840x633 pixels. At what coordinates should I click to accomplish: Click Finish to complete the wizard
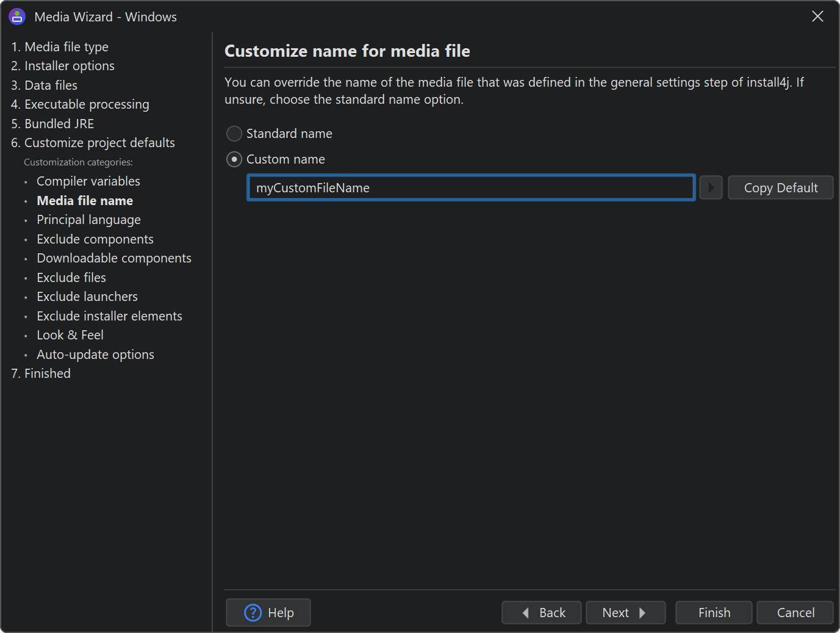(714, 612)
